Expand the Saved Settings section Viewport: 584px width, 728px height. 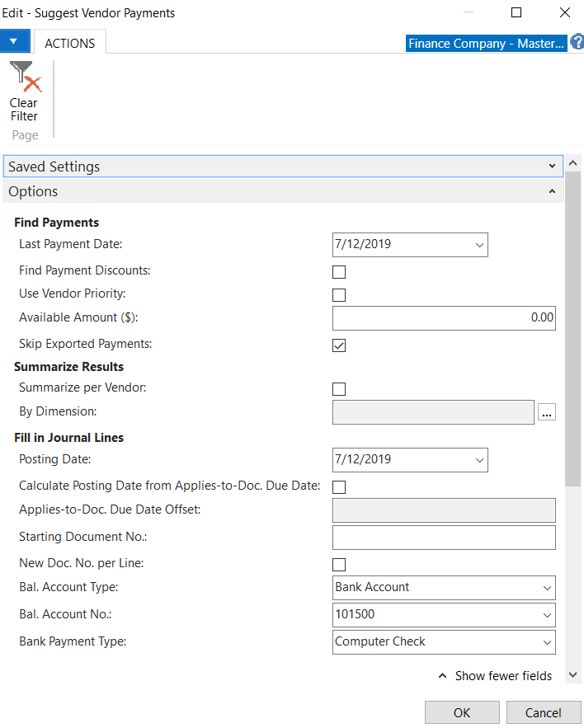[283, 167]
